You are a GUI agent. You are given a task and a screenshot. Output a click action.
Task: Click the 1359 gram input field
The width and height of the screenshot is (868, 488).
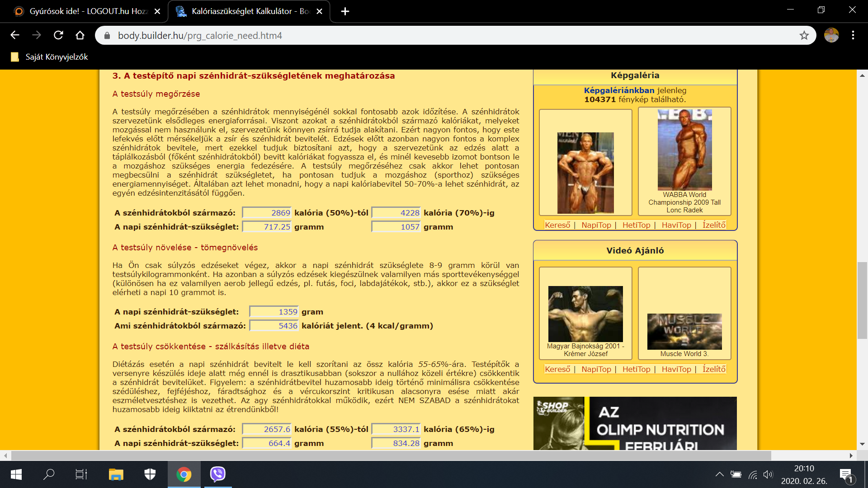click(274, 312)
